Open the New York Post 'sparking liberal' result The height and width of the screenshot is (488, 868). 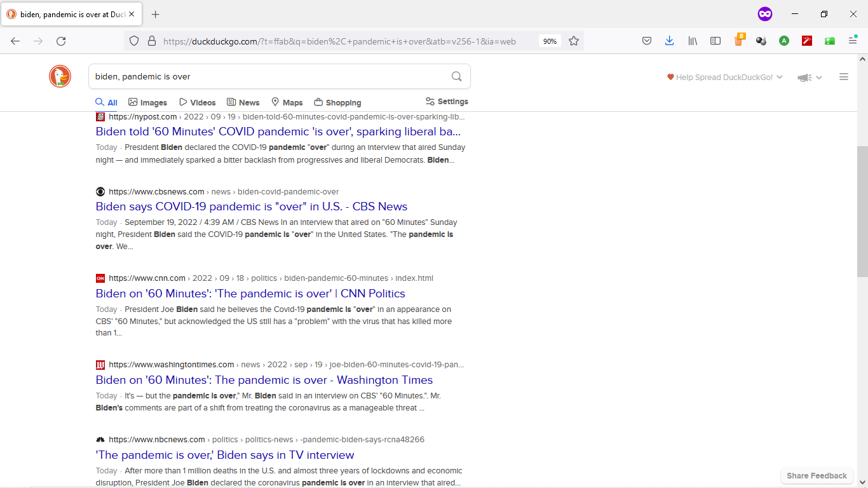[278, 132]
